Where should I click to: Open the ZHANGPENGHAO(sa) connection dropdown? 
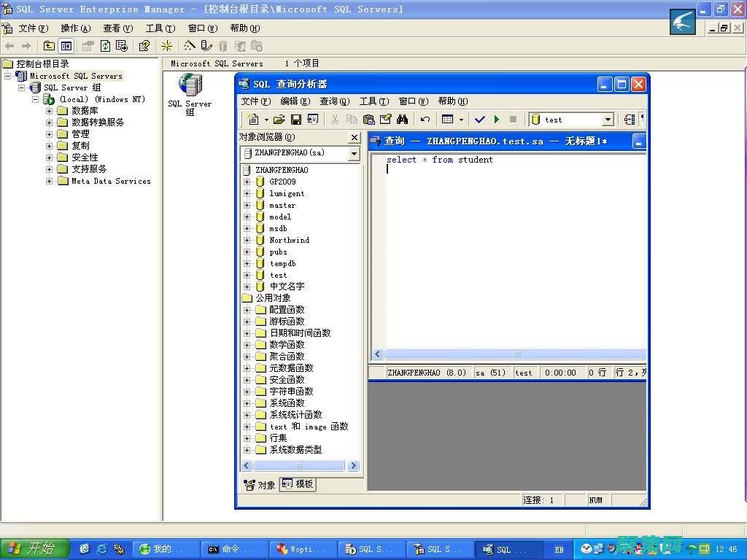[x=353, y=153]
